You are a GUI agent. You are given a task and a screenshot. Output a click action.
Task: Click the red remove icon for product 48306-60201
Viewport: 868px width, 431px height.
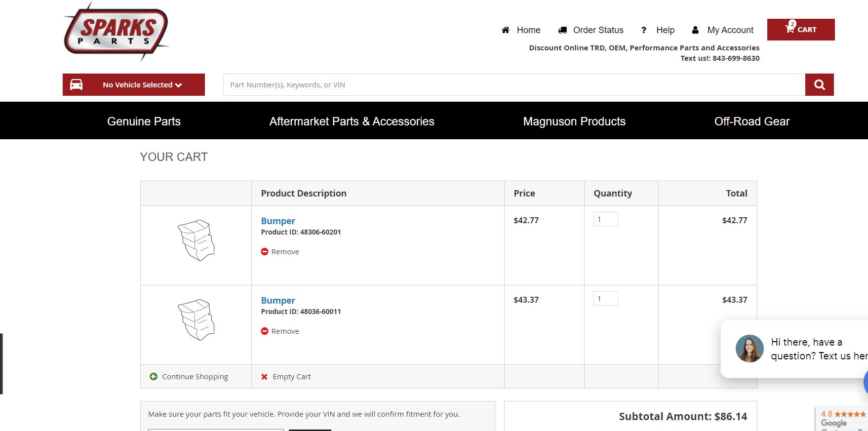coord(265,252)
